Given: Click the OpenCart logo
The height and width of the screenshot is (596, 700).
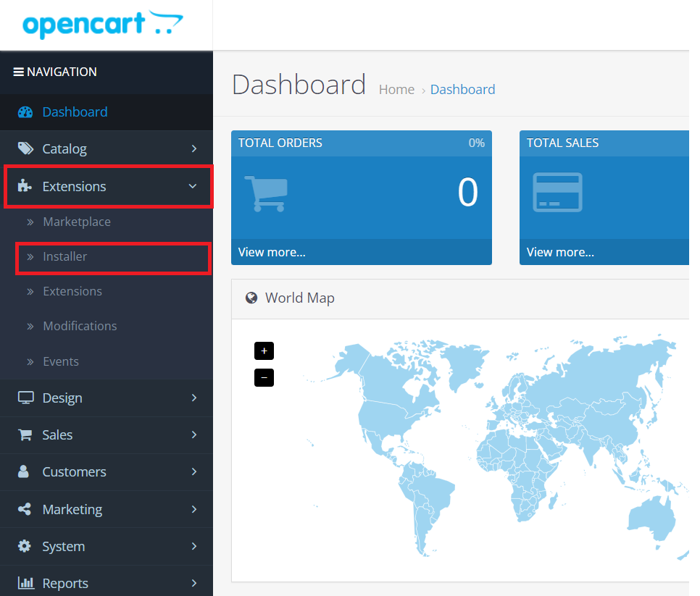Looking at the screenshot, I should coord(102,25).
